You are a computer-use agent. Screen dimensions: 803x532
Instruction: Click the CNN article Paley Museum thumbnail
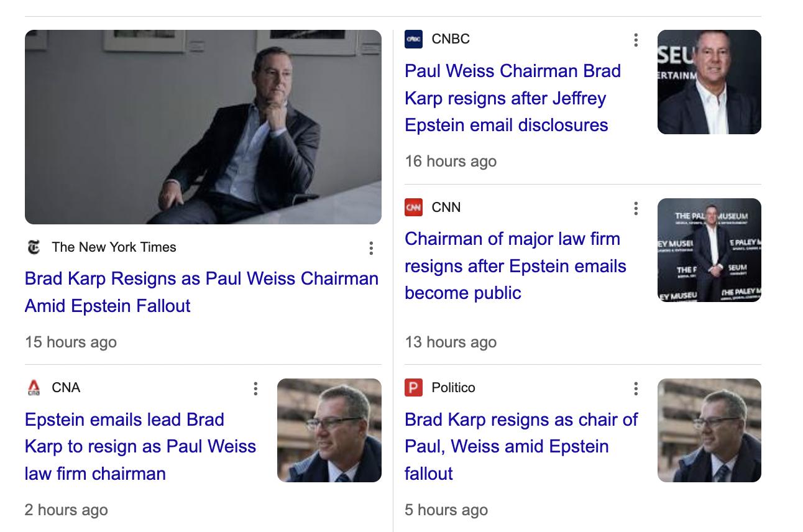[709, 250]
